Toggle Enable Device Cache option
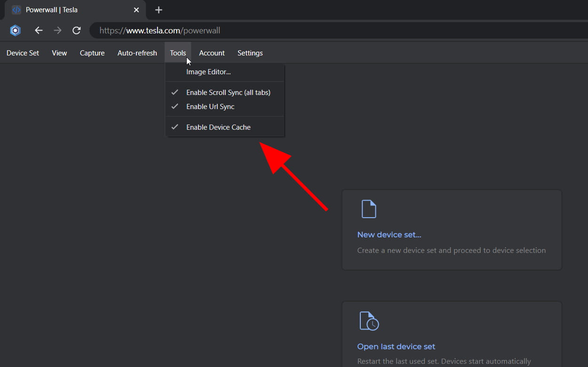 [225, 127]
